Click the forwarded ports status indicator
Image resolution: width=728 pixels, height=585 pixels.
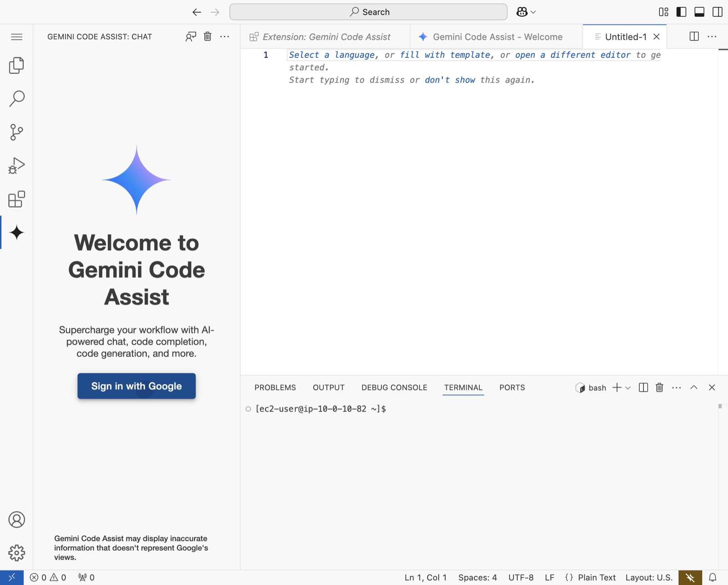pyautogui.click(x=86, y=577)
